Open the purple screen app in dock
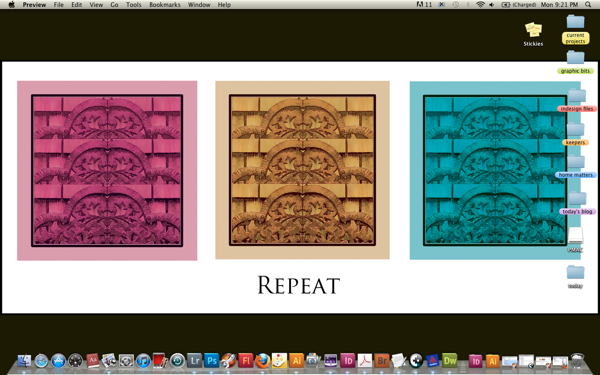The image size is (600, 375). pyautogui.click(x=331, y=361)
